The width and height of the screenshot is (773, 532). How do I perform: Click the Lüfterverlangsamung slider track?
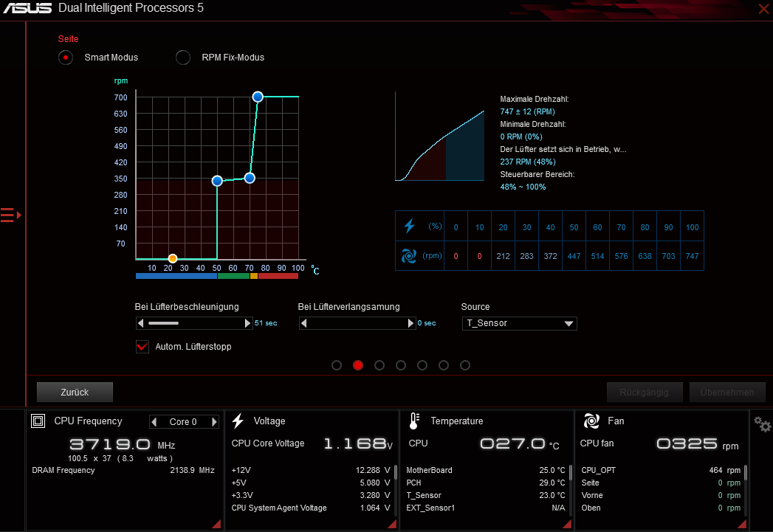[x=357, y=323]
